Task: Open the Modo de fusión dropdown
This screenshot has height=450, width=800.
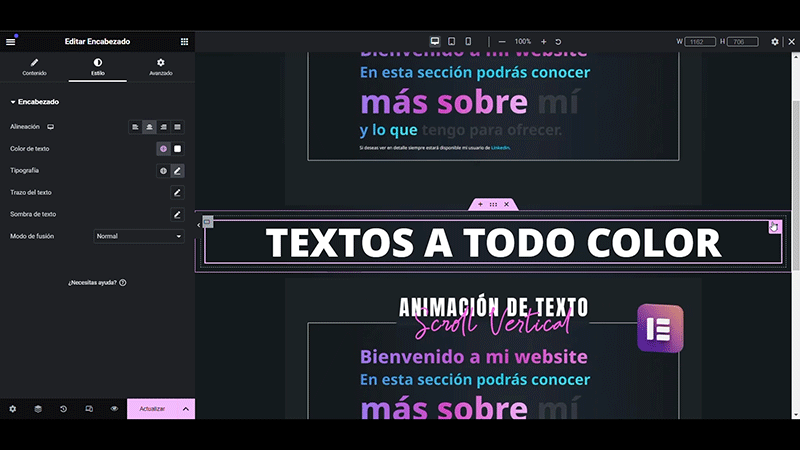Action: pos(139,236)
